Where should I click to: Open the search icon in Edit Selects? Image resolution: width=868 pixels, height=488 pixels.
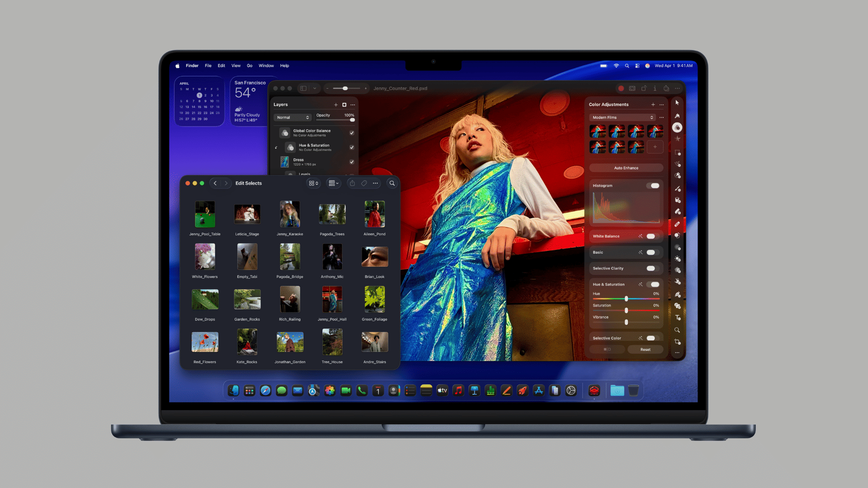pos(392,183)
